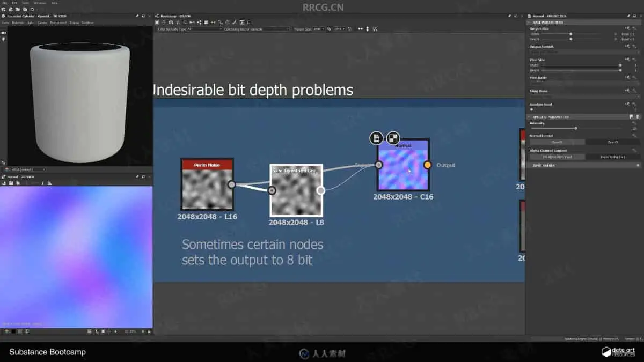Pin the Properties panel

click(x=628, y=16)
